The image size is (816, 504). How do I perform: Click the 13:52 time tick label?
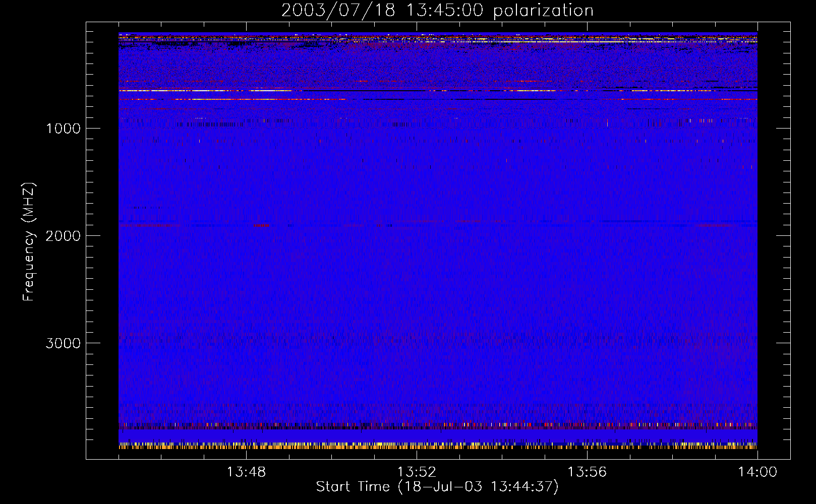click(x=417, y=472)
